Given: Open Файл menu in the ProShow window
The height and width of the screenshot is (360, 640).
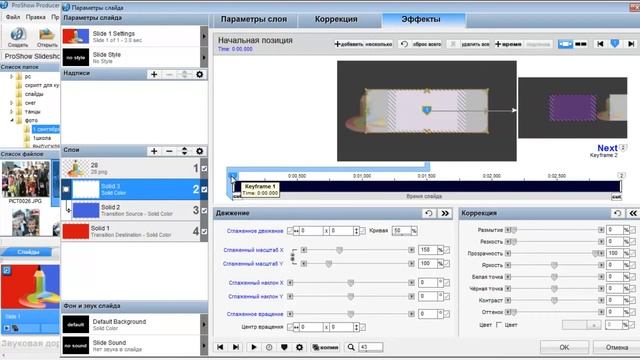Looking at the screenshot, I should [x=13, y=17].
